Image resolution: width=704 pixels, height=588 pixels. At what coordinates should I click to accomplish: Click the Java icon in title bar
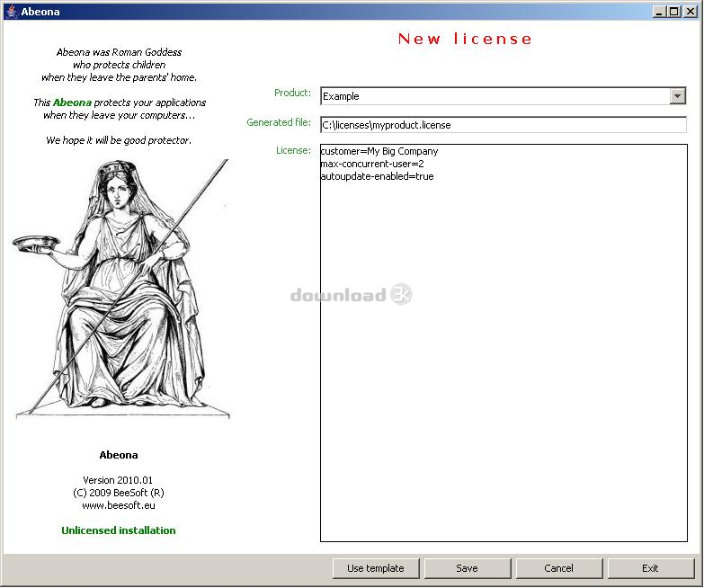[x=11, y=12]
